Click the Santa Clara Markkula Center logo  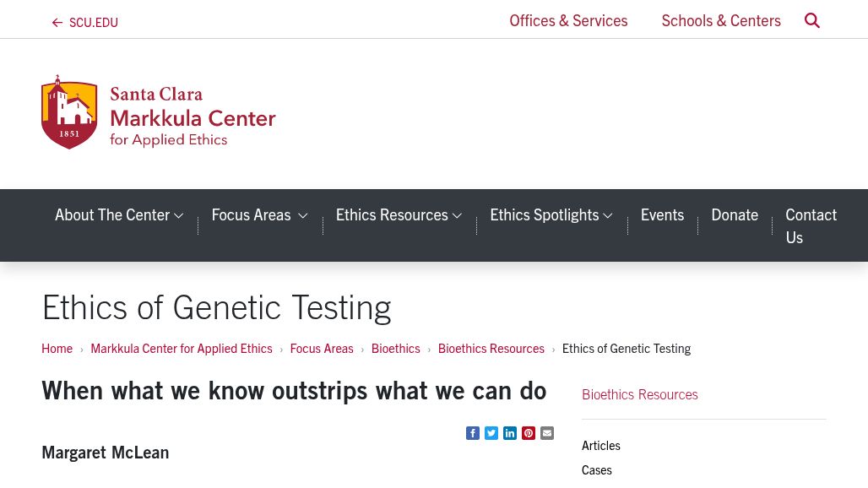coord(159,112)
